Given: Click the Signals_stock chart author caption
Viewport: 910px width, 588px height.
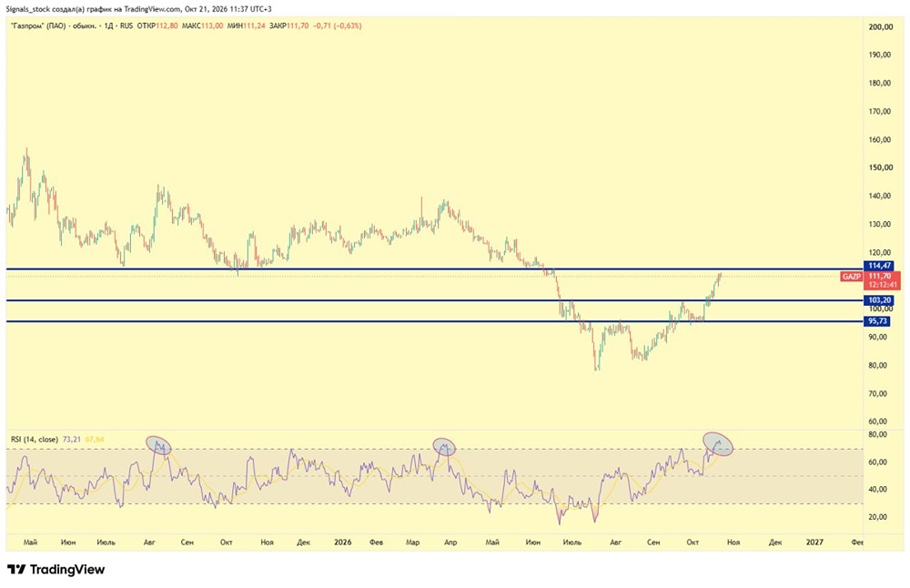Looking at the screenshot, I should coord(138,9).
